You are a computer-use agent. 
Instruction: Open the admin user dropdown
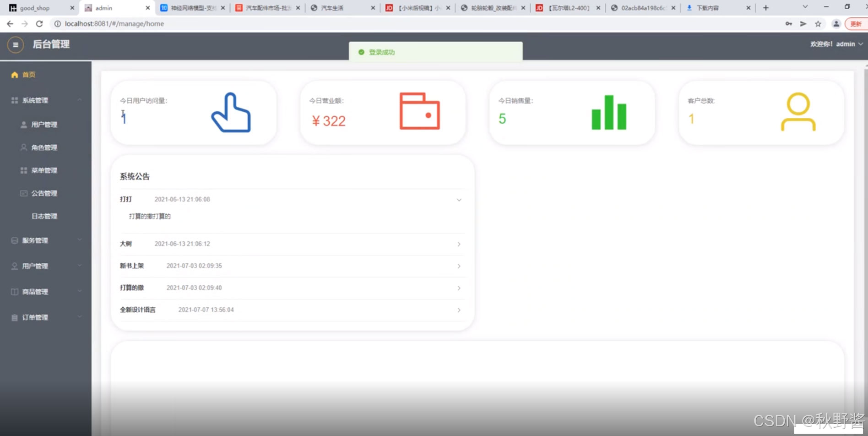(x=836, y=44)
